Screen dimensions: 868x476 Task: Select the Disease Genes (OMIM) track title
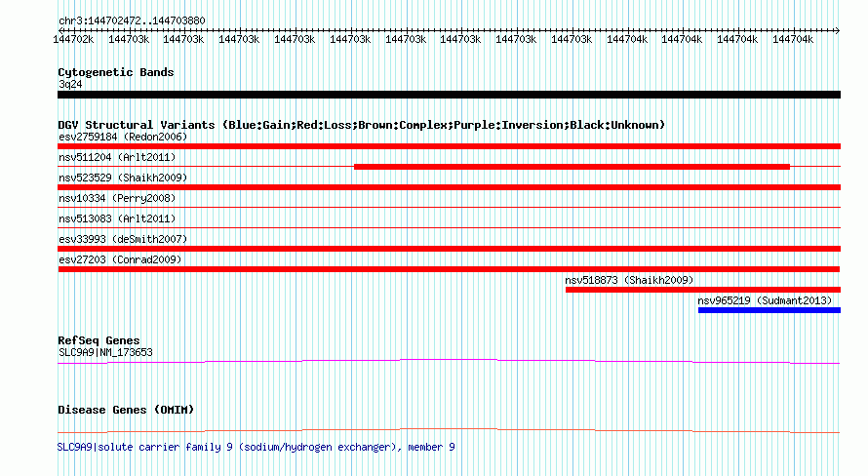126,410
